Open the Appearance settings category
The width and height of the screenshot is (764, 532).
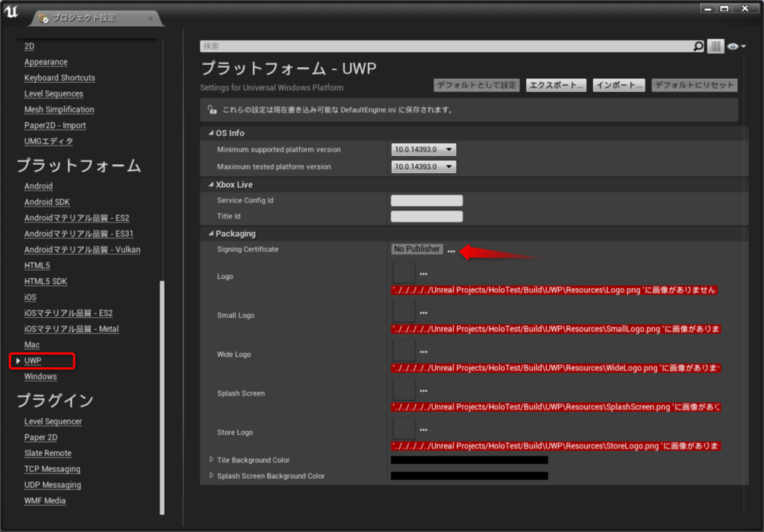[46, 63]
